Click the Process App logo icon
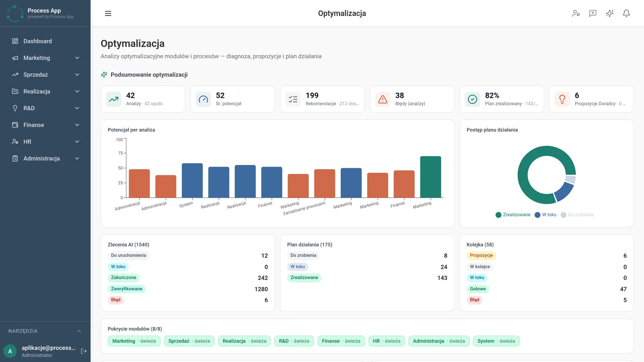 coord(15,13)
